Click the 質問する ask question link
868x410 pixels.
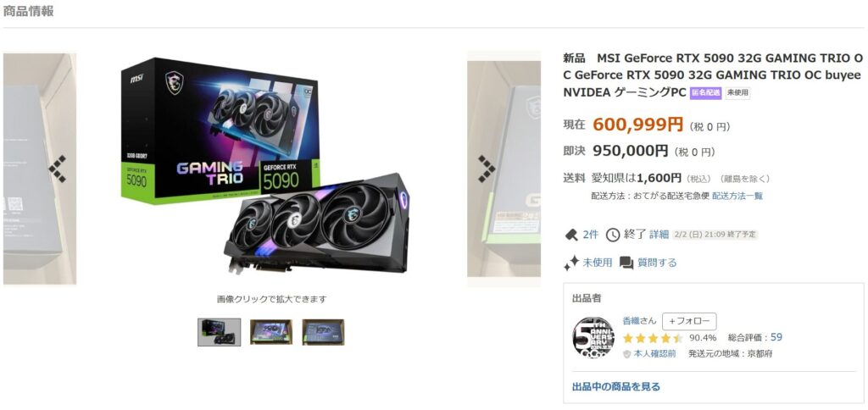tap(657, 263)
